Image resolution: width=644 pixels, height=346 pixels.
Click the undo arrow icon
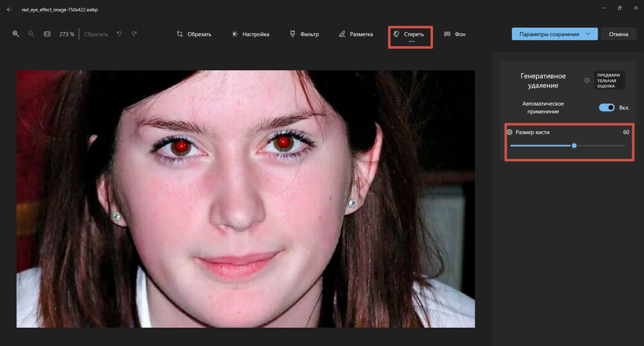click(x=120, y=34)
